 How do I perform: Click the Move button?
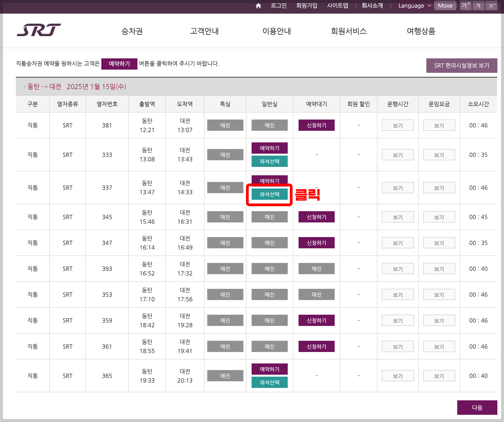coord(445,6)
